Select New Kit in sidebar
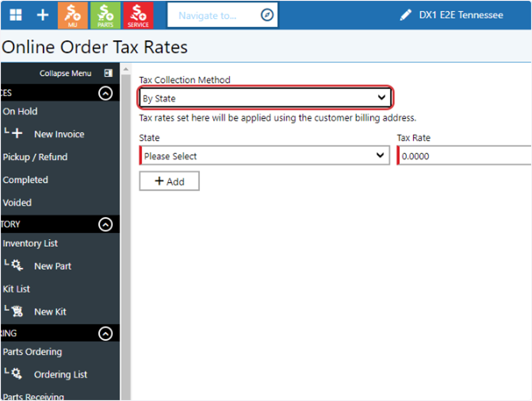Viewport: 532px width, 401px height. pos(51,312)
